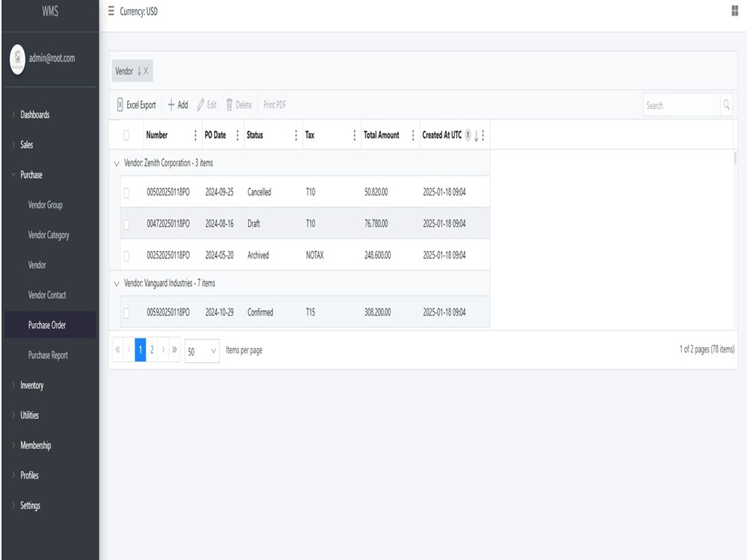Image resolution: width=747 pixels, height=560 pixels.
Task: Open the grid apps icon at top right
Action: pyautogui.click(x=734, y=10)
